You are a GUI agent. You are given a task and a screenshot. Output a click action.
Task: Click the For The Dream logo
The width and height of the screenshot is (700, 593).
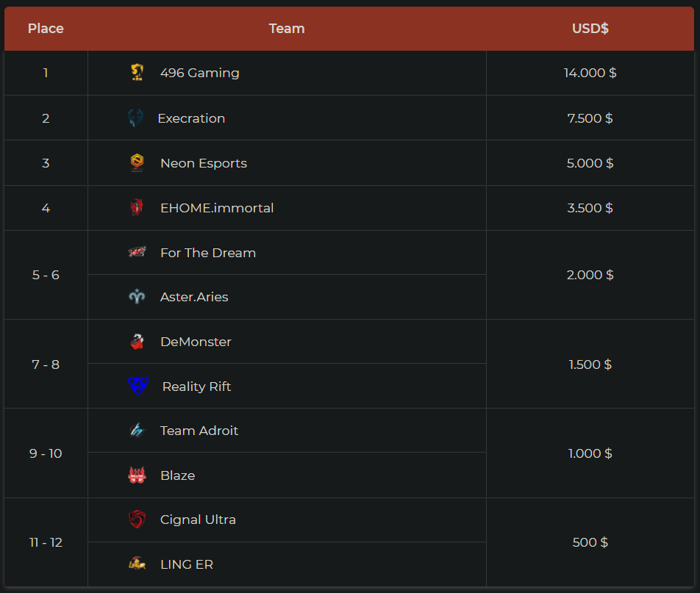(x=137, y=253)
